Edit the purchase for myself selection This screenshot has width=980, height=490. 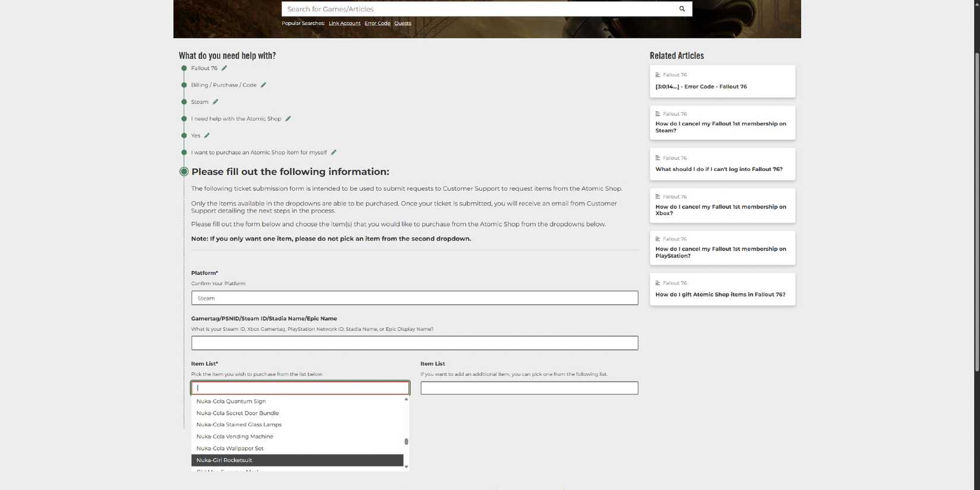tap(334, 153)
